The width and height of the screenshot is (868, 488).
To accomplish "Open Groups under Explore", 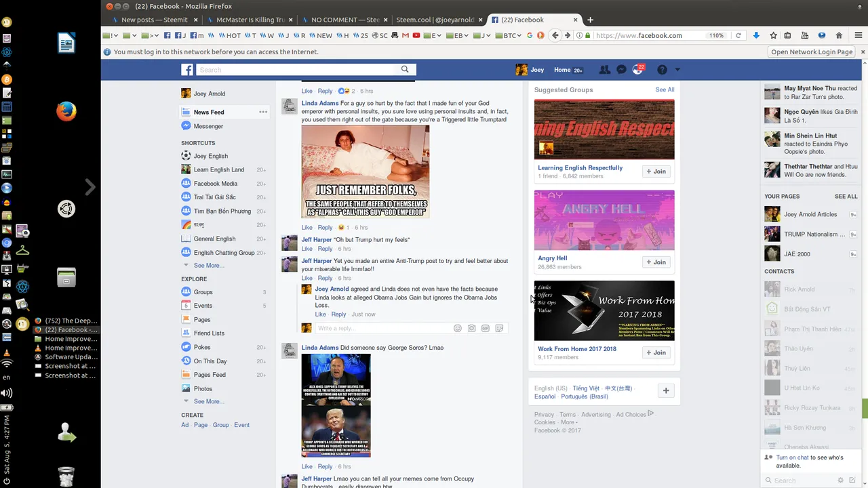I will [x=203, y=292].
